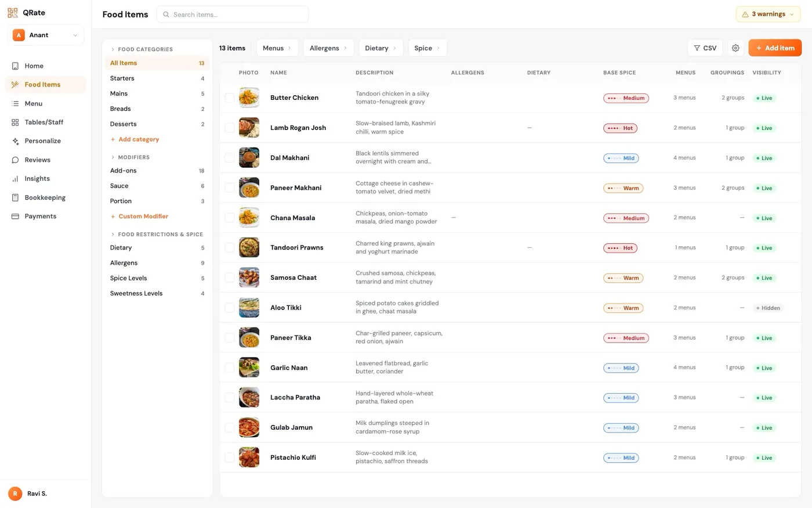Click the Bookkeeping ledger icon
The height and width of the screenshot is (508, 812).
click(x=15, y=198)
